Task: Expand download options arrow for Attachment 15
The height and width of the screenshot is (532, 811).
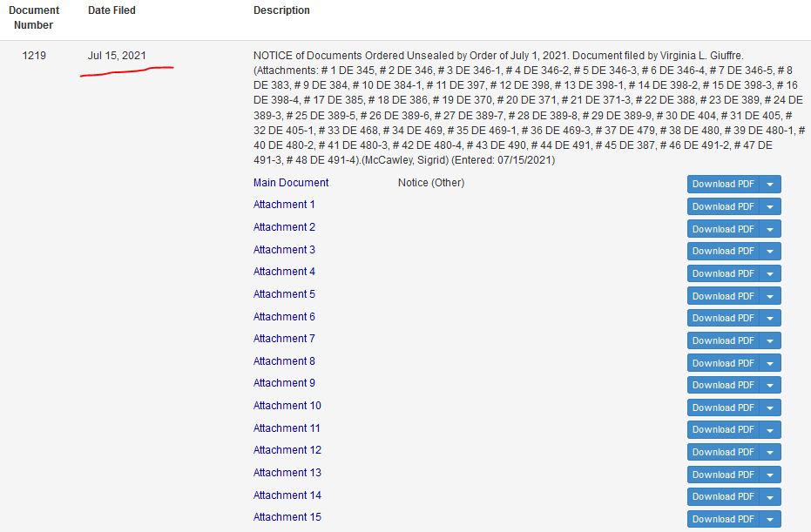Action: click(770, 519)
